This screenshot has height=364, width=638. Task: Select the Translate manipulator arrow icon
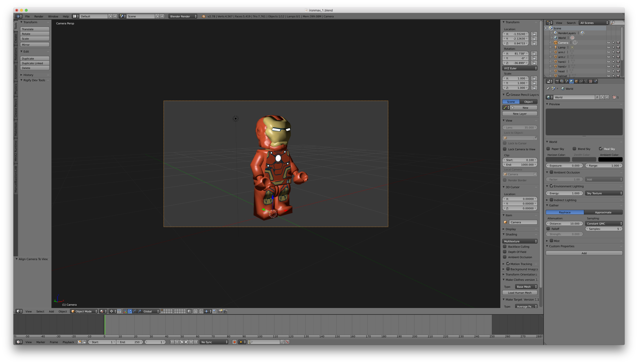pos(130,311)
